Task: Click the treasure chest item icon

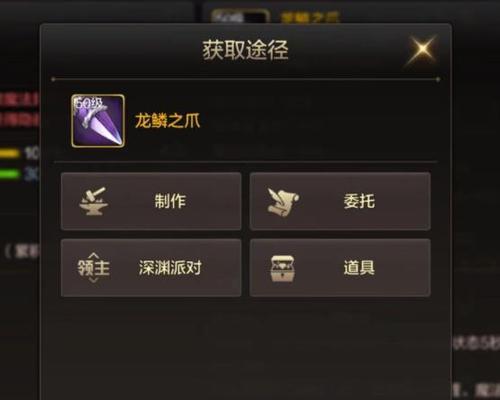Action: pyautogui.click(x=283, y=269)
